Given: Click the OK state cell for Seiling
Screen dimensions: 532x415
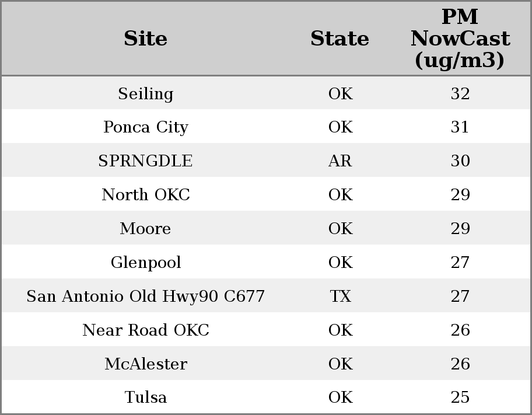Looking at the screenshot, I should click(340, 94).
